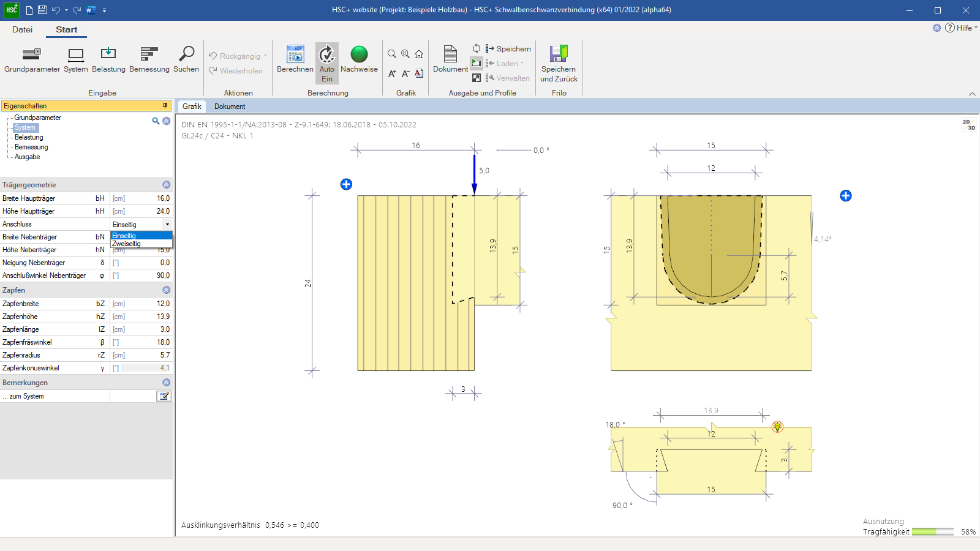Open the Datei ribbon tab

22,29
